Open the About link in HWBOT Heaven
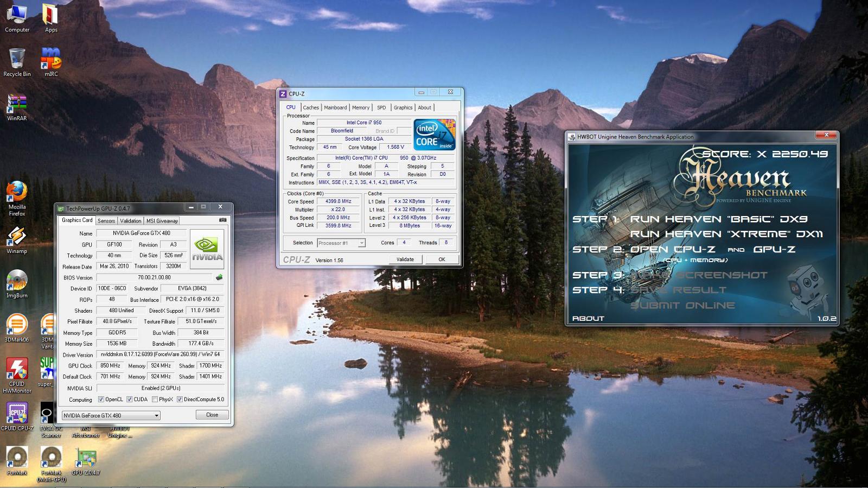 point(588,318)
